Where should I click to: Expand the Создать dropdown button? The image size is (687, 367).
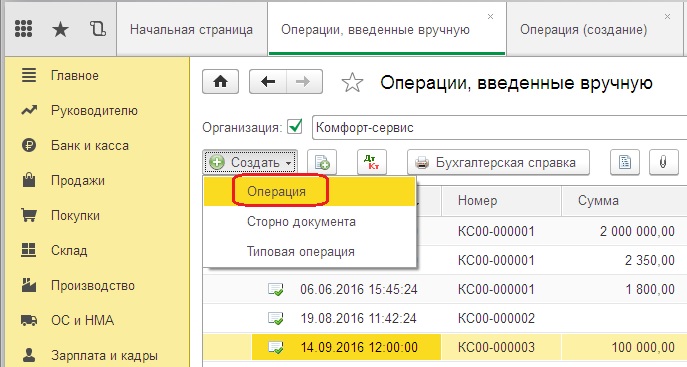[250, 162]
